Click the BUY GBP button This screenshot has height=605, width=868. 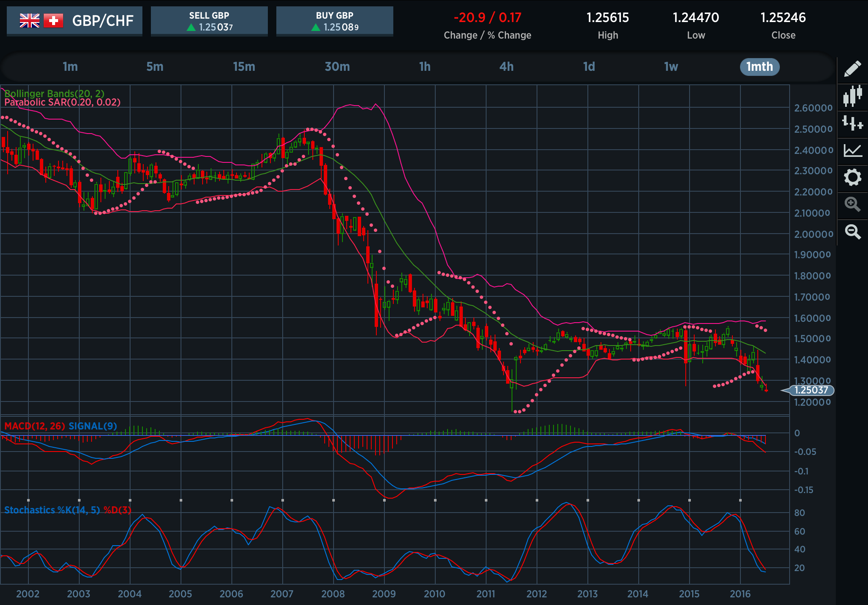[x=335, y=21]
